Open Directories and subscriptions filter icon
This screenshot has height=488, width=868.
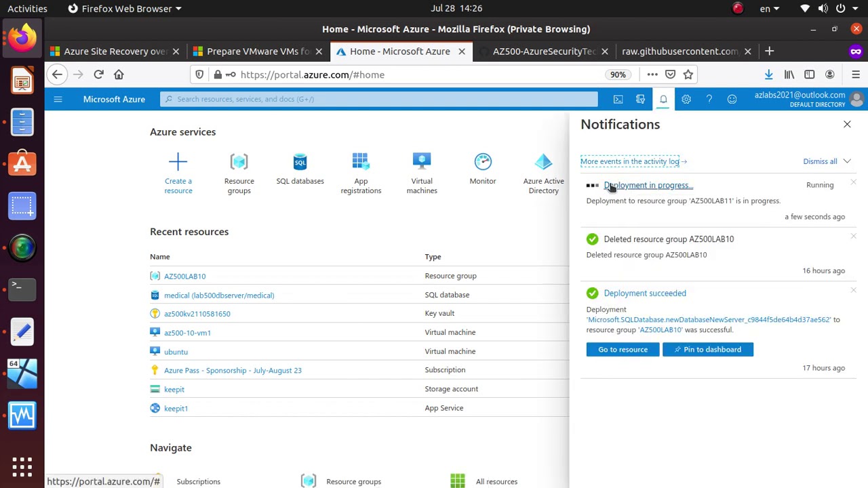point(640,100)
